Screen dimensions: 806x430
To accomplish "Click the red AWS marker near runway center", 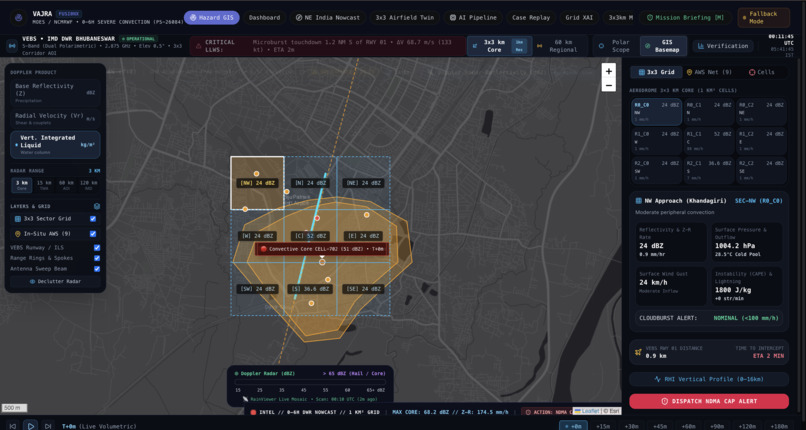I will pos(317,218).
